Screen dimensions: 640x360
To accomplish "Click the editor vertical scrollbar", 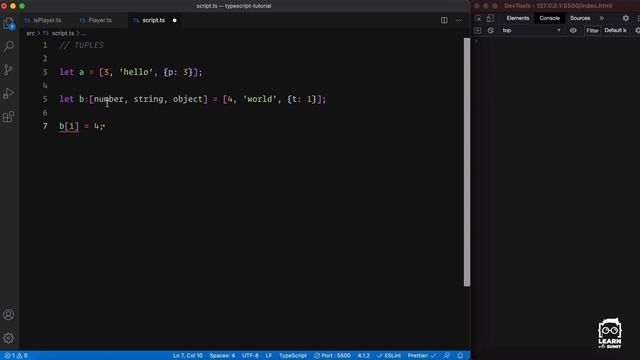I will (x=467, y=162).
